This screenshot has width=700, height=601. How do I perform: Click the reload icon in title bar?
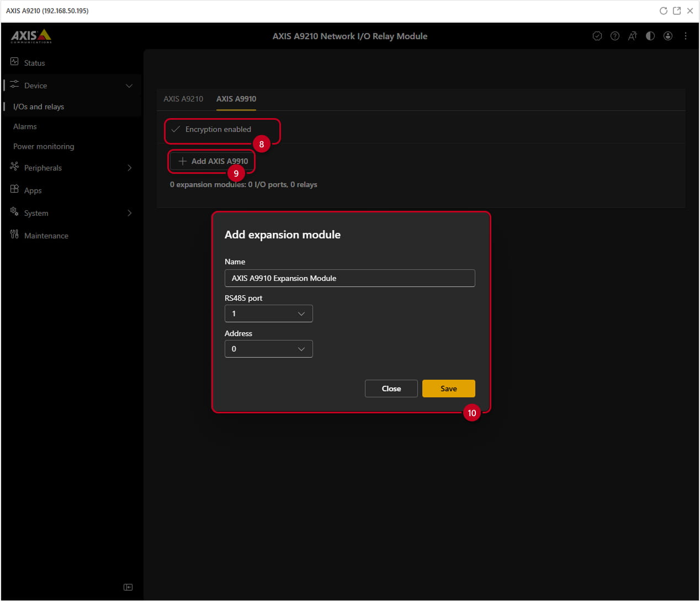[664, 10]
